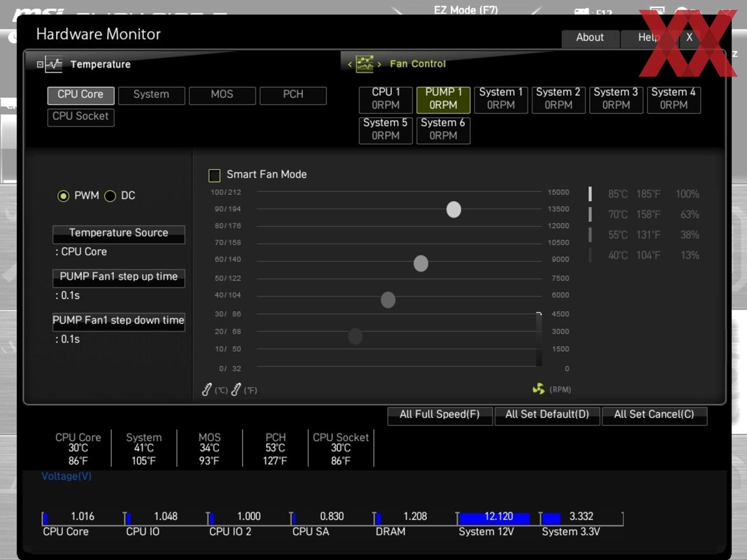
Task: Open the Help button
Action: [x=649, y=38]
